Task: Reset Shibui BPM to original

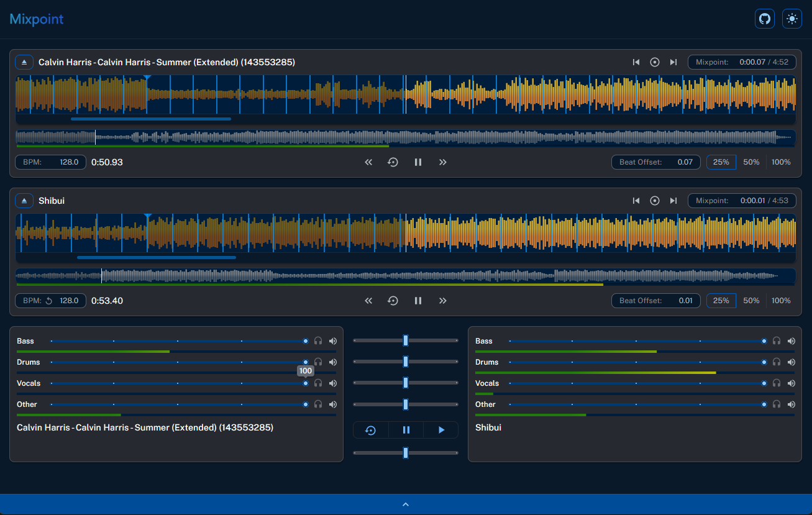Action: click(x=49, y=301)
